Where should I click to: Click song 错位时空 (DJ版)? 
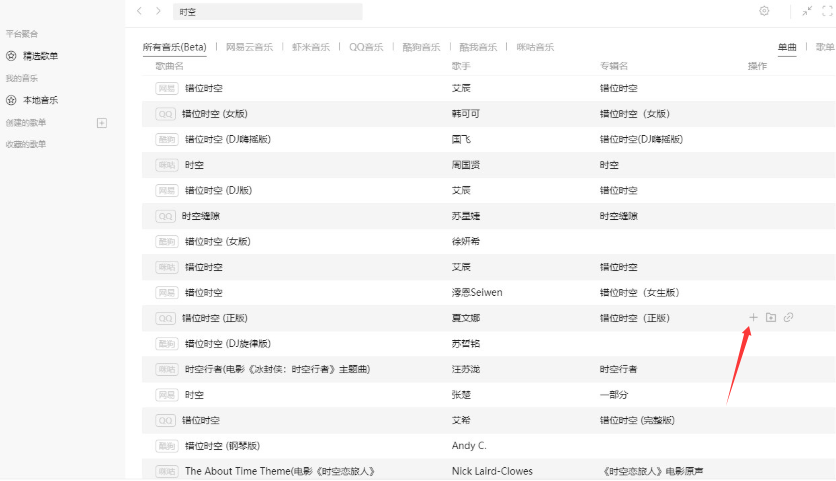tap(218, 190)
